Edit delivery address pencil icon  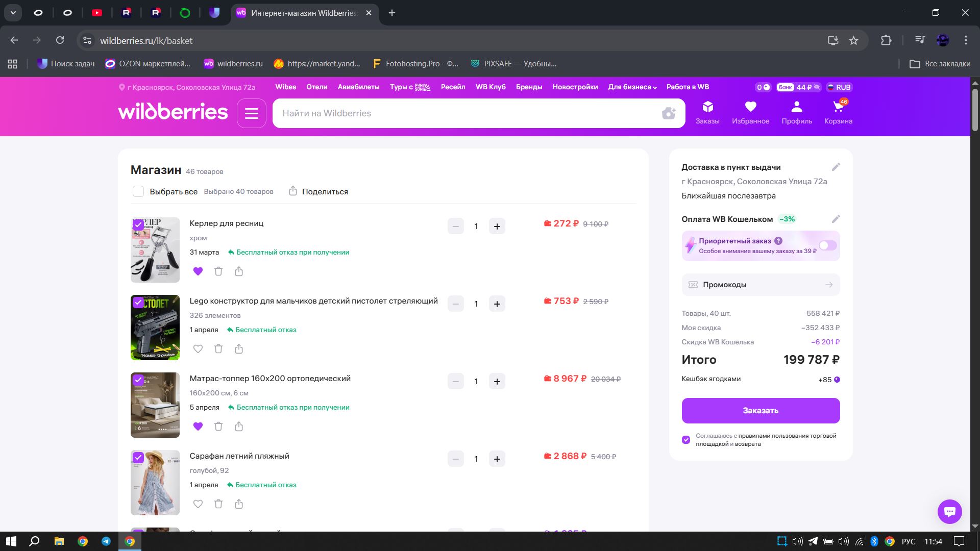(836, 167)
